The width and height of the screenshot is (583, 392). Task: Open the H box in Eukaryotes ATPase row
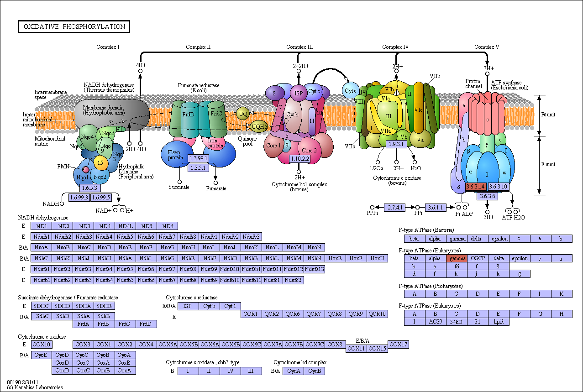(562, 314)
